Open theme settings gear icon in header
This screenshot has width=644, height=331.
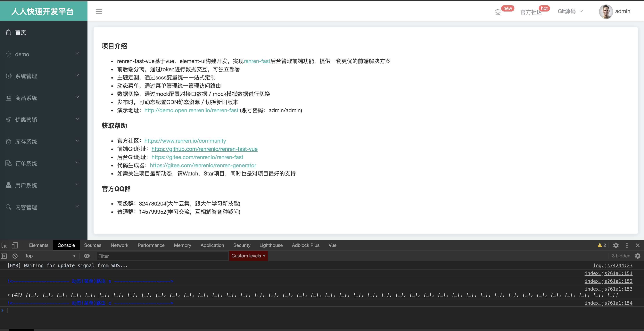[498, 12]
